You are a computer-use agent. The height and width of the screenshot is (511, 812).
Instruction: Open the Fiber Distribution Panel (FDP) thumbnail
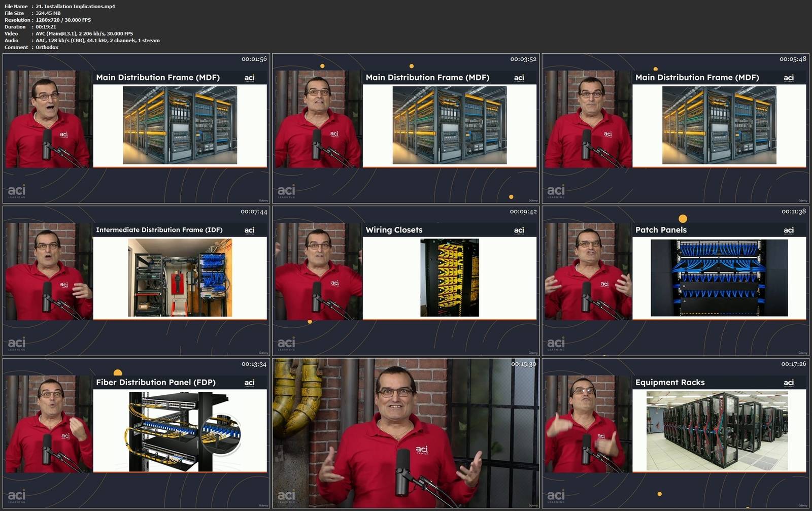[x=136, y=433]
